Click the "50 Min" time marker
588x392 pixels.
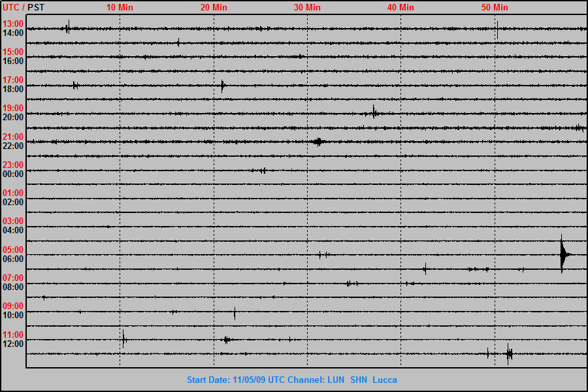tap(495, 7)
